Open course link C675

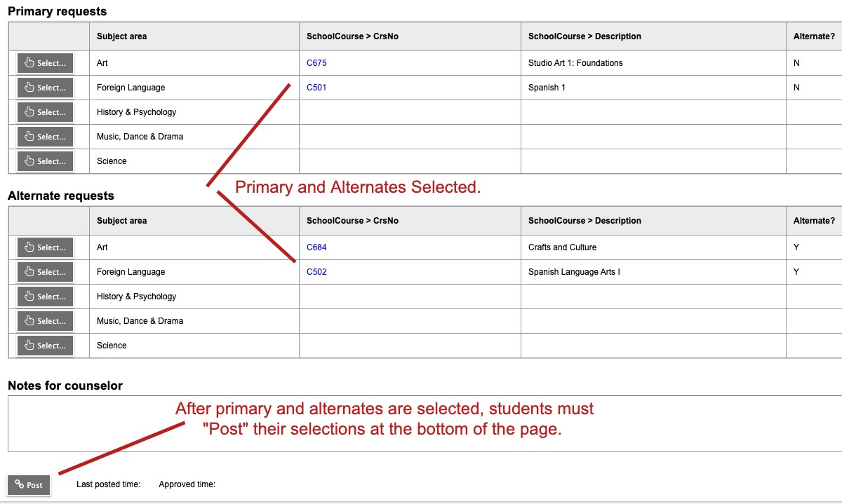[316, 63]
